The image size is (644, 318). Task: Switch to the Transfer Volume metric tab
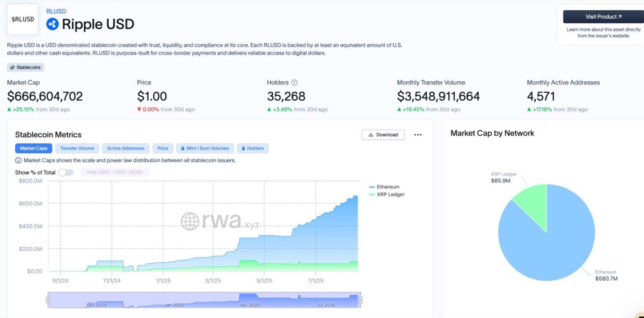pos(77,148)
